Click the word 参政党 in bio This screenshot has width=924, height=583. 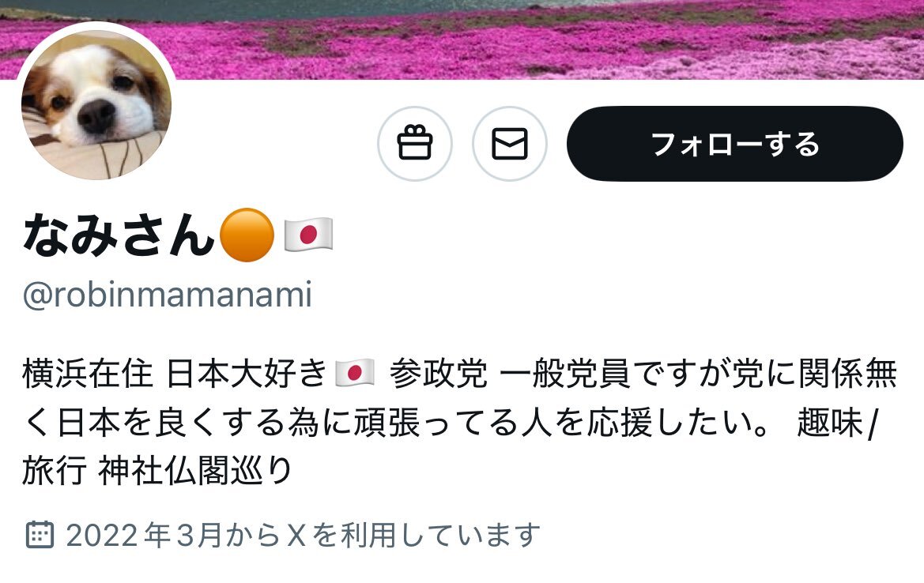pos(439,374)
